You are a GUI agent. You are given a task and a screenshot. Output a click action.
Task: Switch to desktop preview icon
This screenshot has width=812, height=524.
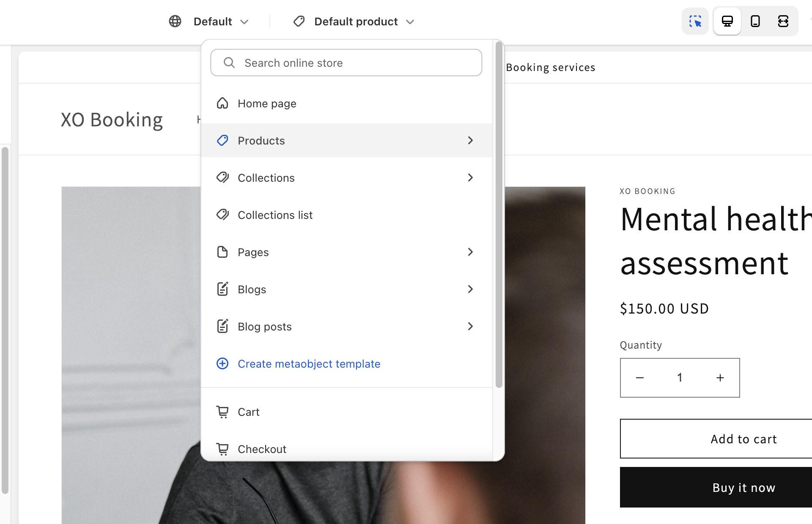click(727, 21)
